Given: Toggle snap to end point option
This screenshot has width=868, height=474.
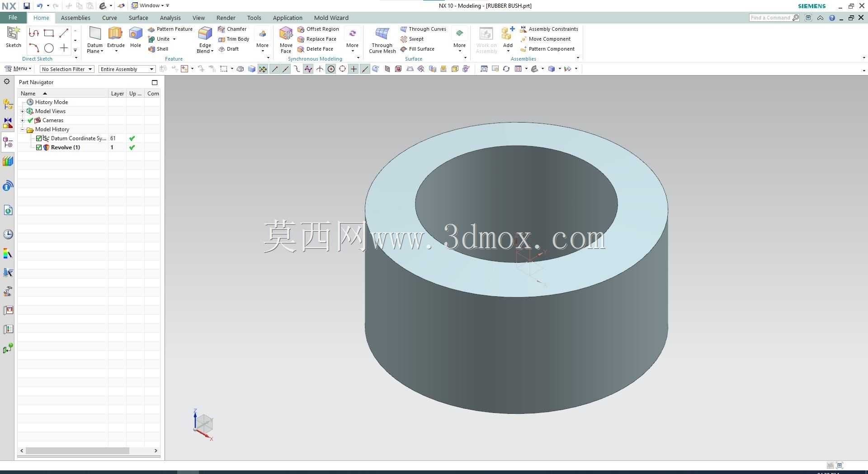Looking at the screenshot, I should tap(274, 69).
